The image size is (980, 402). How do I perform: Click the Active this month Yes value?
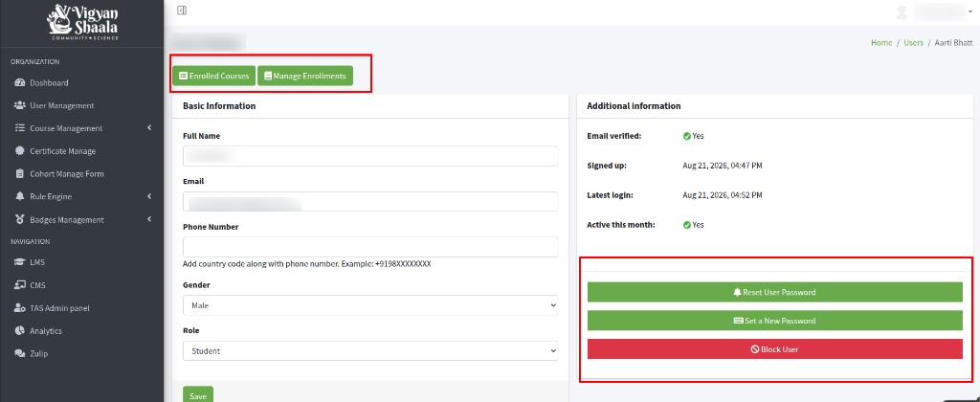(x=694, y=224)
